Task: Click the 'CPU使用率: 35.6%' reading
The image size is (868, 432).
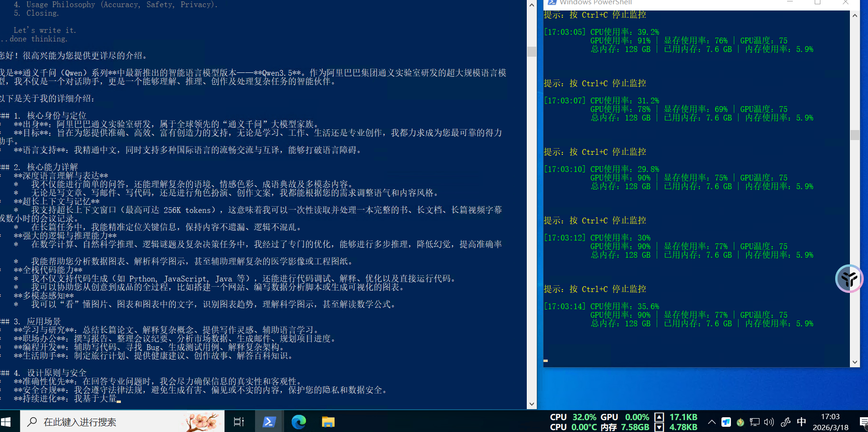Action: (625, 307)
